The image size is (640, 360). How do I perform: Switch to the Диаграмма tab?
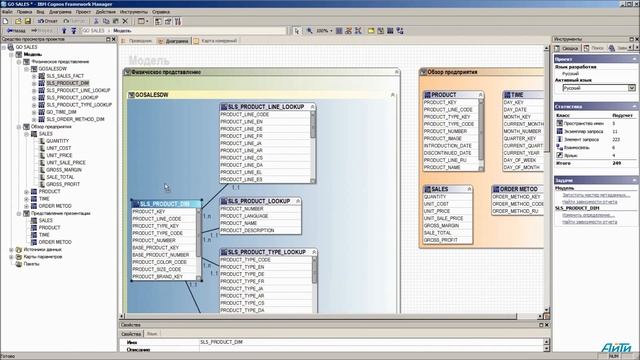pos(174,41)
